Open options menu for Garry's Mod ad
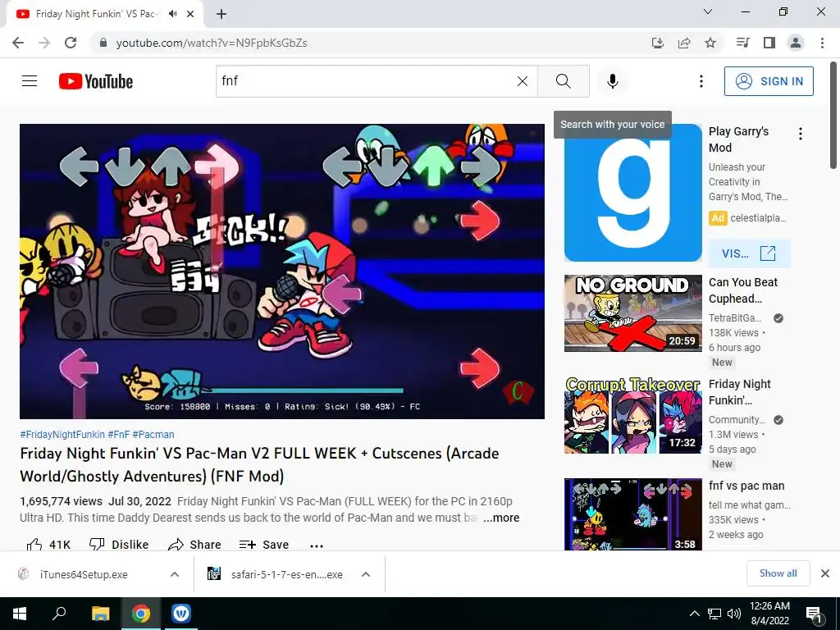The height and width of the screenshot is (630, 840). (801, 134)
